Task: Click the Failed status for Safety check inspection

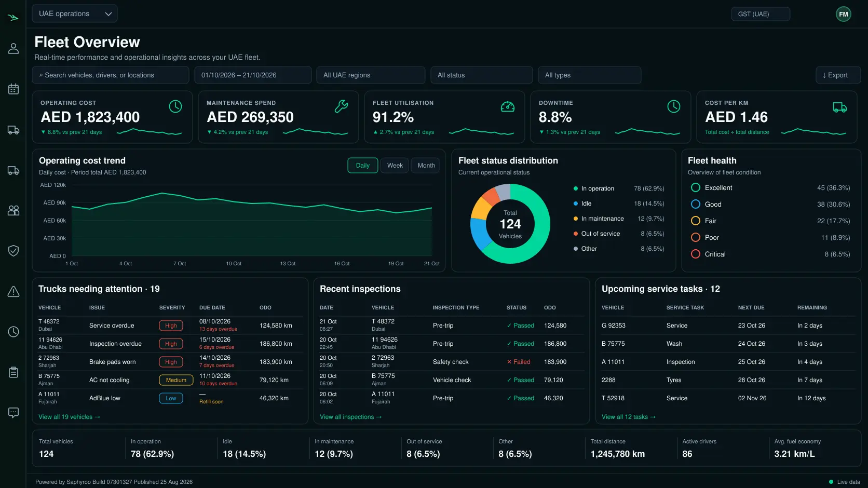Action: [x=519, y=362]
